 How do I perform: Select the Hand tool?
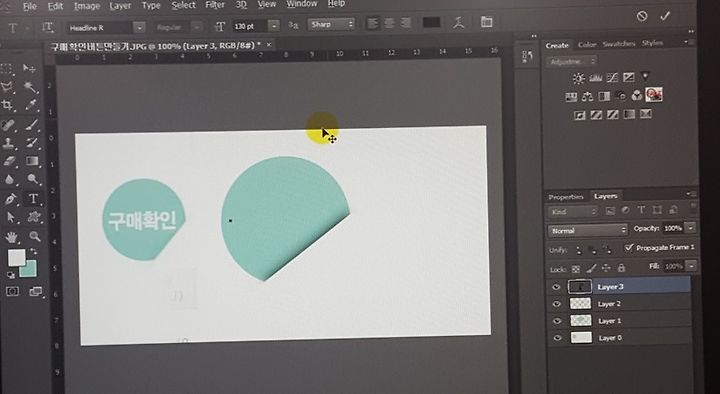coord(11,237)
